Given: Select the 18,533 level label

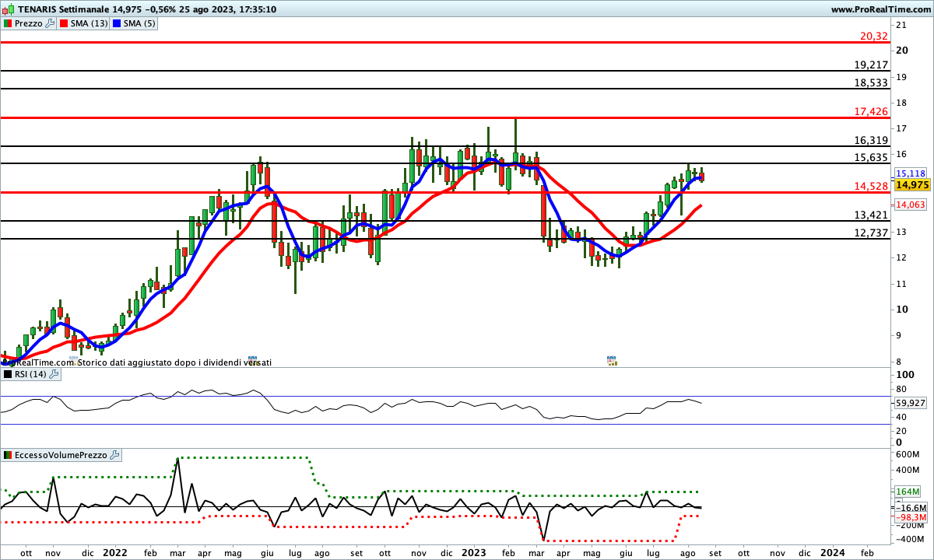Looking at the screenshot, I should [x=871, y=82].
